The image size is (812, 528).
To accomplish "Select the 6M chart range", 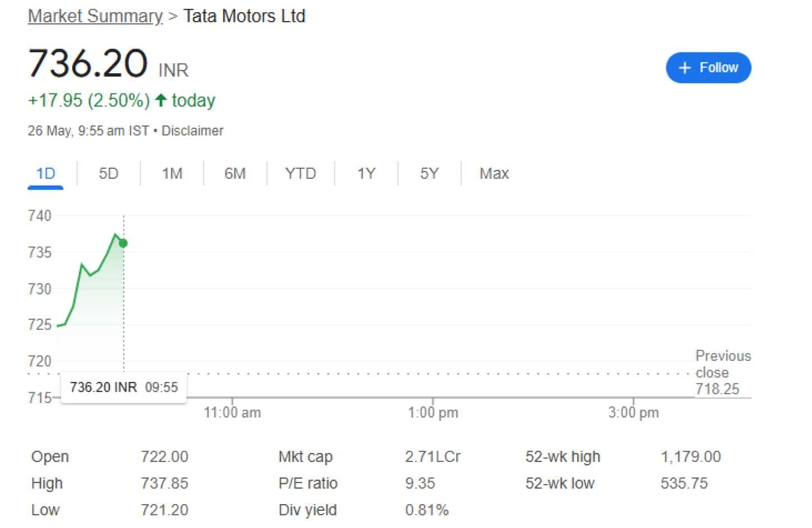I will tap(236, 174).
